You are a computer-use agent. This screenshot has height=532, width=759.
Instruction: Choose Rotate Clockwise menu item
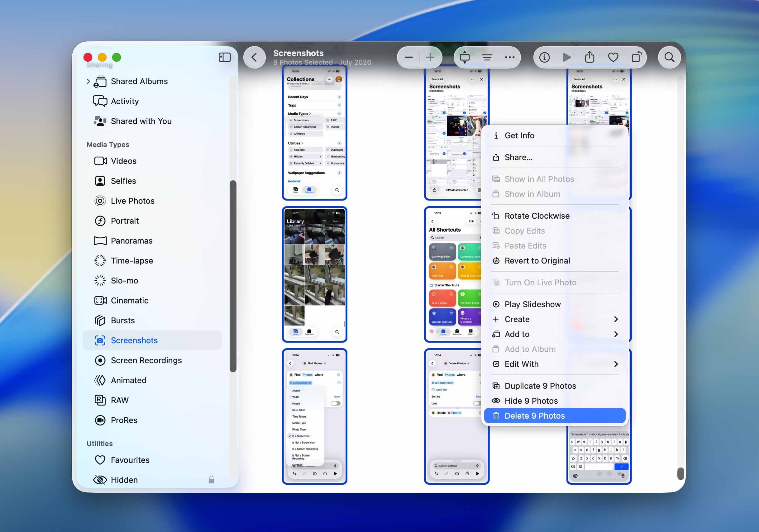point(555,216)
